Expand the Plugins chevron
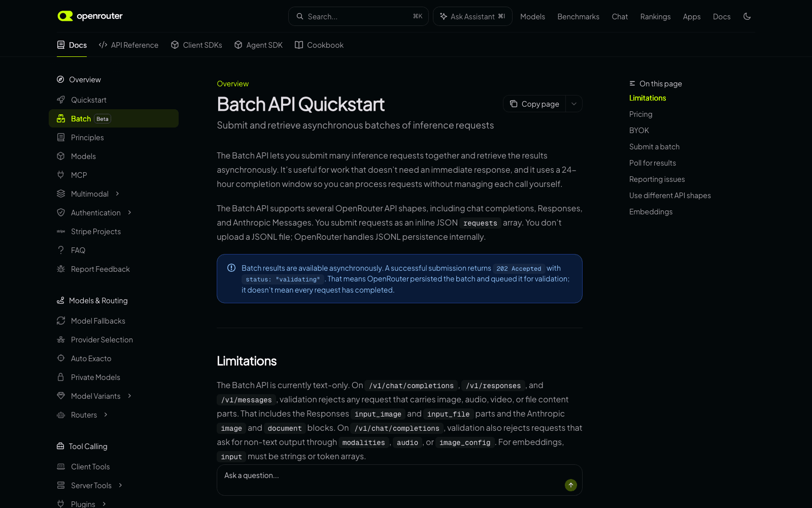Viewport: 812px width, 508px height. coord(104,504)
